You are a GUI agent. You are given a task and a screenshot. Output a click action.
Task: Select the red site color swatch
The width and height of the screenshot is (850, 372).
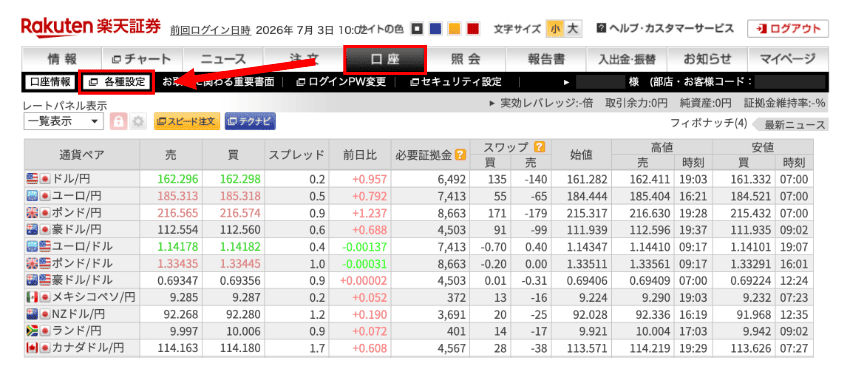click(x=473, y=28)
